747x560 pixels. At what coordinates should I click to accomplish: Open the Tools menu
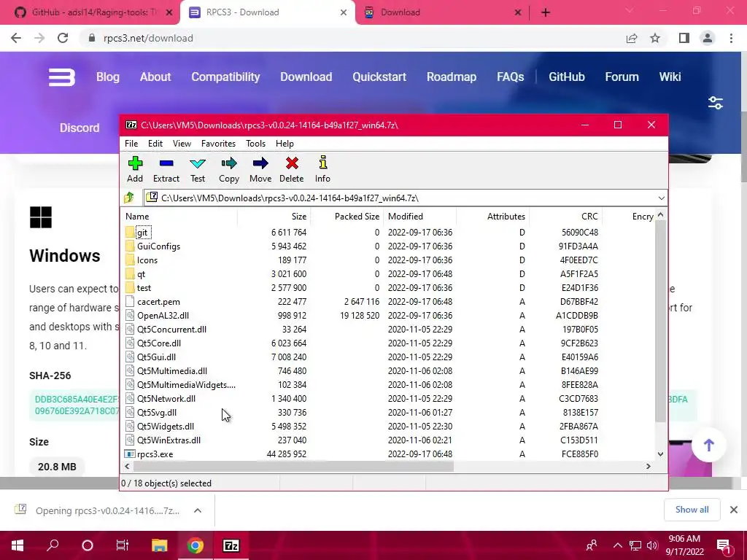pyautogui.click(x=255, y=144)
